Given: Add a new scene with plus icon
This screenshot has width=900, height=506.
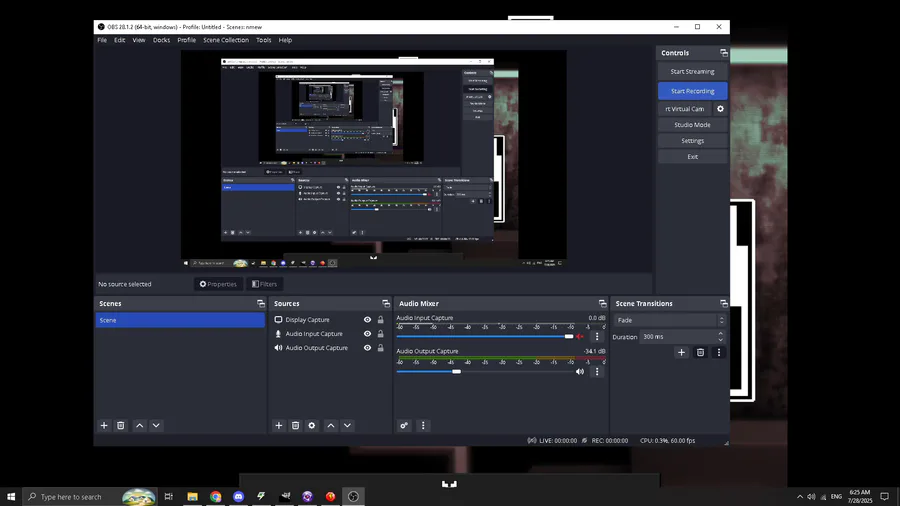Looking at the screenshot, I should 104,426.
